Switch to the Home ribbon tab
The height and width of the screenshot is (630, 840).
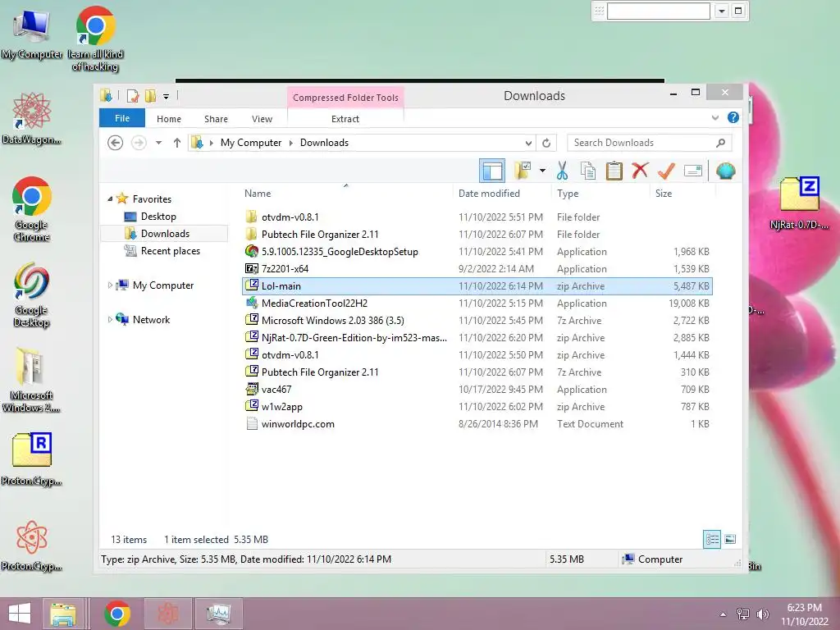169,119
